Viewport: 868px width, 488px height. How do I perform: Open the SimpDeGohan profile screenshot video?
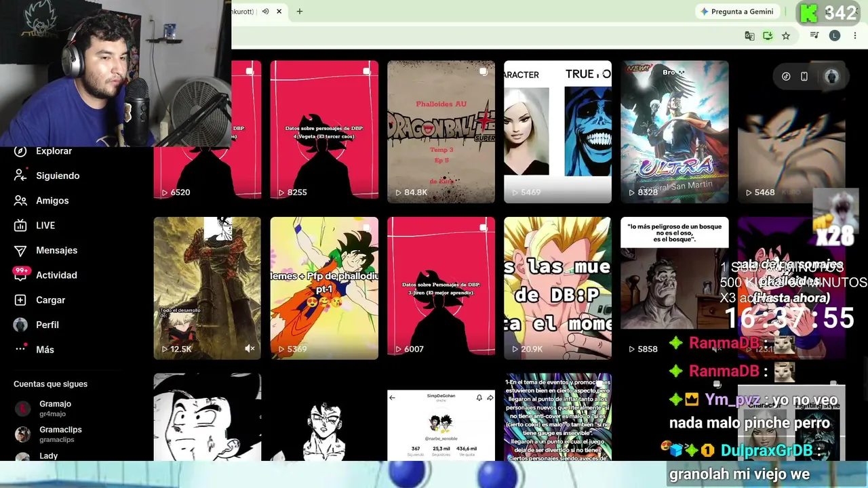441,417
